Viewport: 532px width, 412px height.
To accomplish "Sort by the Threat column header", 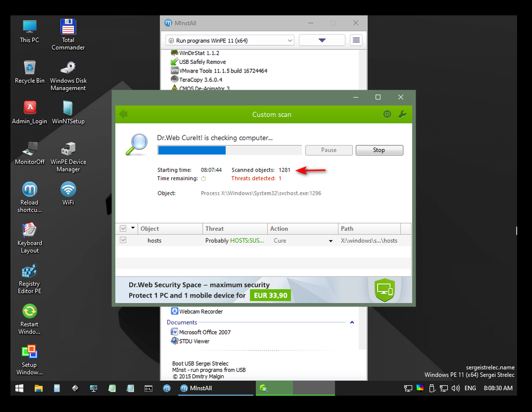I will 235,229.
